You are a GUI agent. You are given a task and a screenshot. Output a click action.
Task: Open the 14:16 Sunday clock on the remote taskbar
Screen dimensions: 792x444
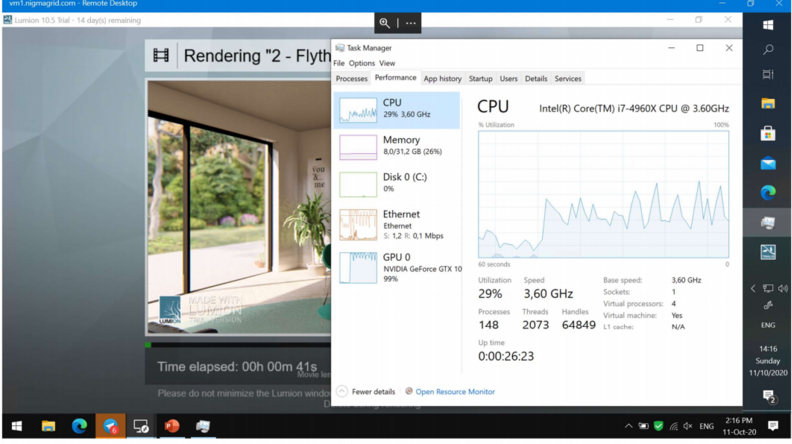768,361
